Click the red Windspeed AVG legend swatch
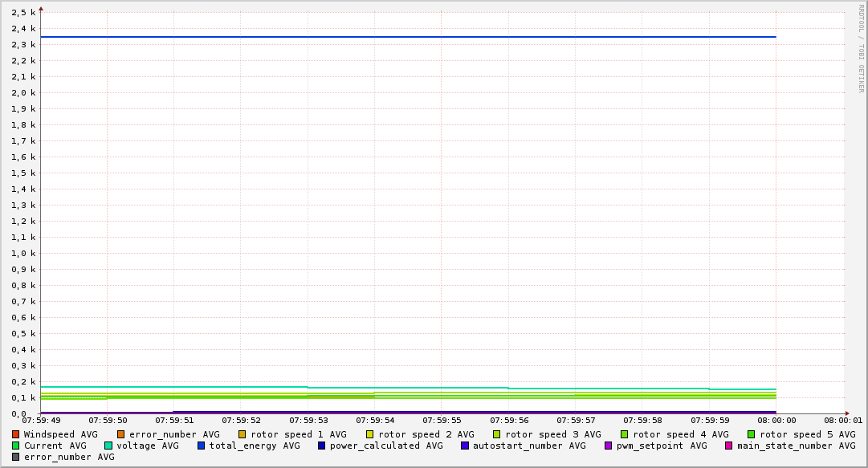 [15, 434]
